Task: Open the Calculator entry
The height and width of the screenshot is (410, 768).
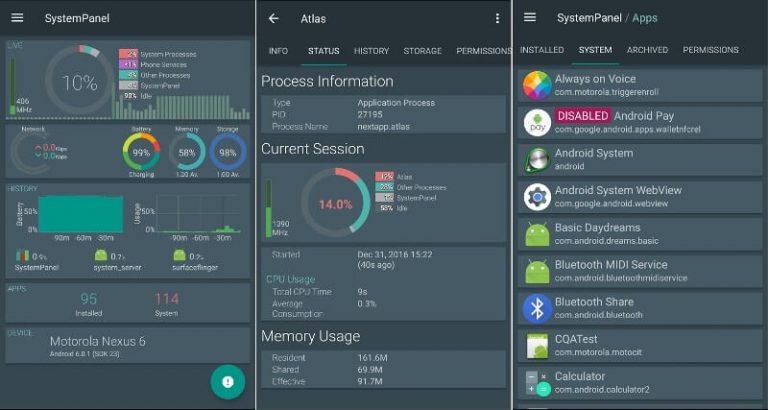Action: 640,383
